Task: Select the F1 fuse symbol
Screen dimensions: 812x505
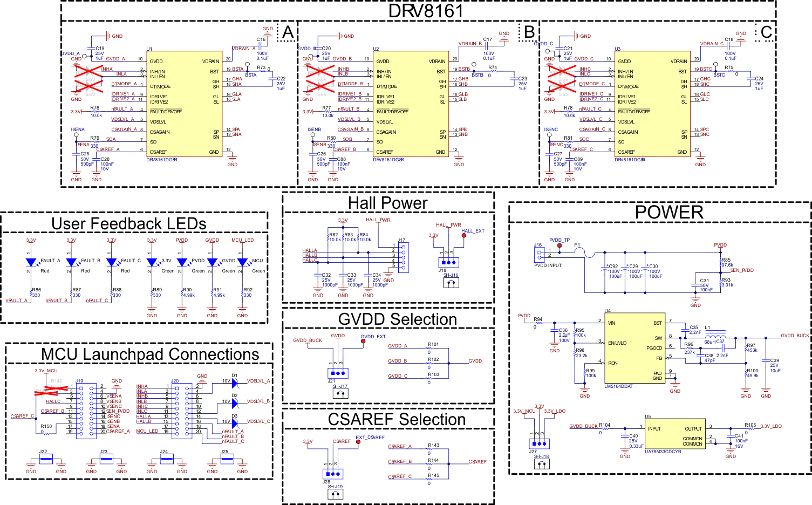Action: (x=584, y=254)
